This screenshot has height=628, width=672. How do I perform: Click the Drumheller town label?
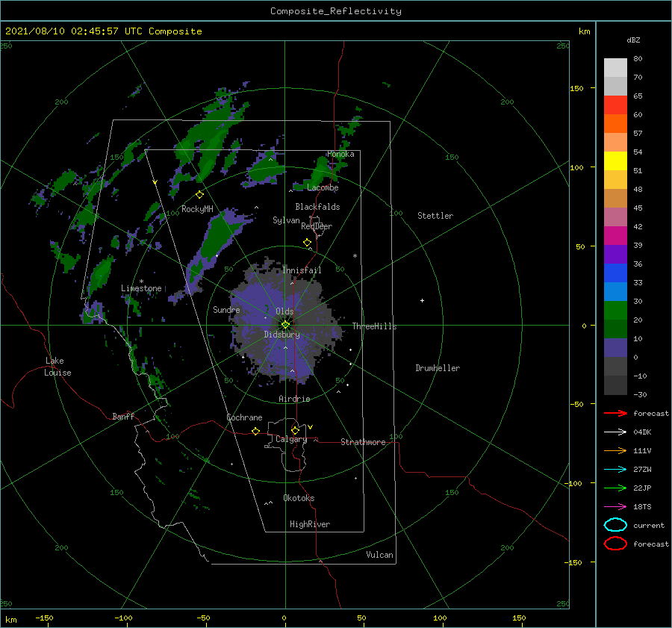click(438, 368)
